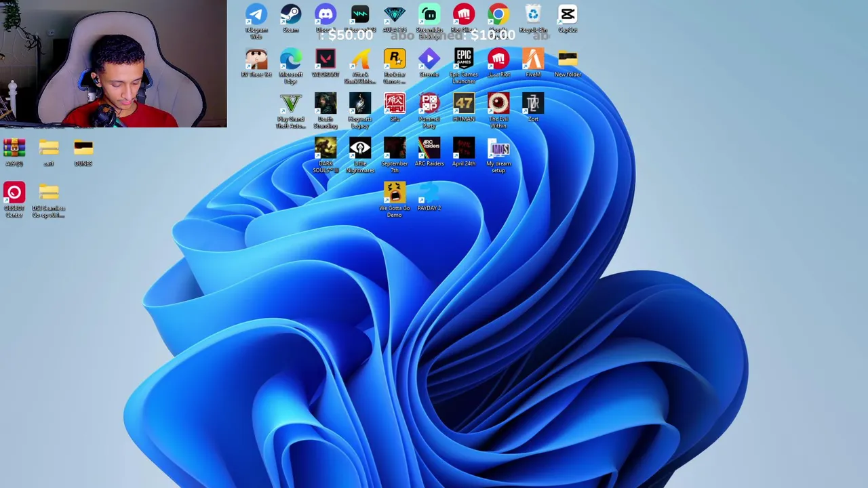Open the New folder icon
868x488 pixels.
tap(568, 63)
